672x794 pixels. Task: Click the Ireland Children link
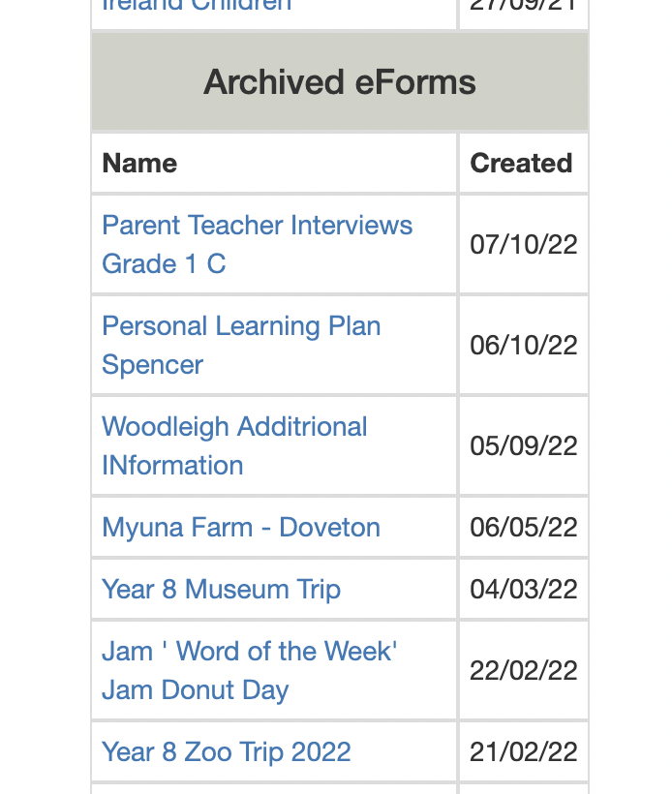197,6
